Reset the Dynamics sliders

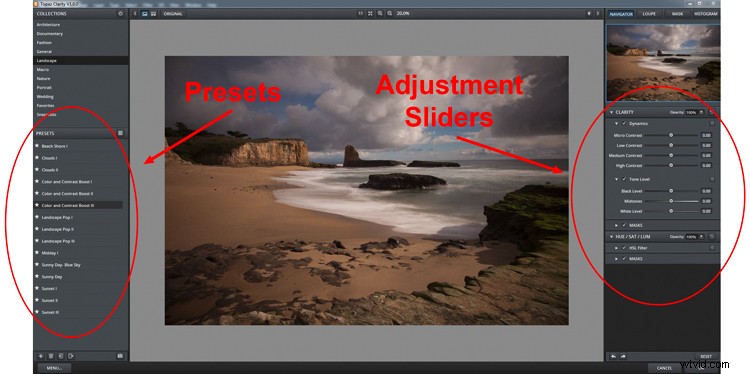tap(712, 123)
